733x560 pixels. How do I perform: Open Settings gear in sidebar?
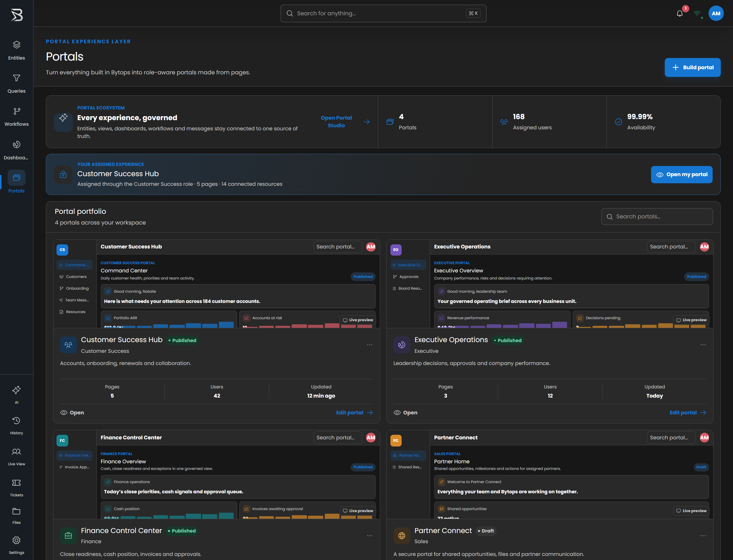coord(16,545)
